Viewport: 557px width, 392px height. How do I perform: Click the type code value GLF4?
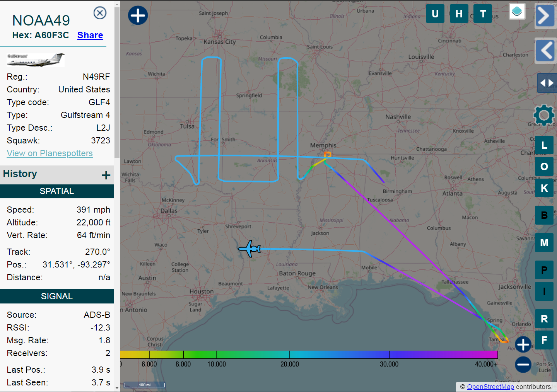tap(99, 102)
